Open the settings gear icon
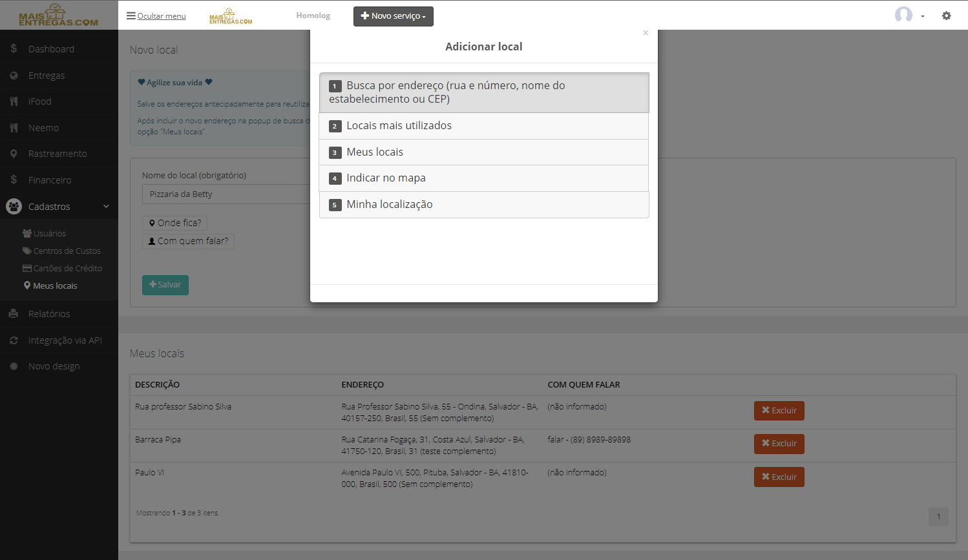The width and height of the screenshot is (968, 560). [x=946, y=16]
